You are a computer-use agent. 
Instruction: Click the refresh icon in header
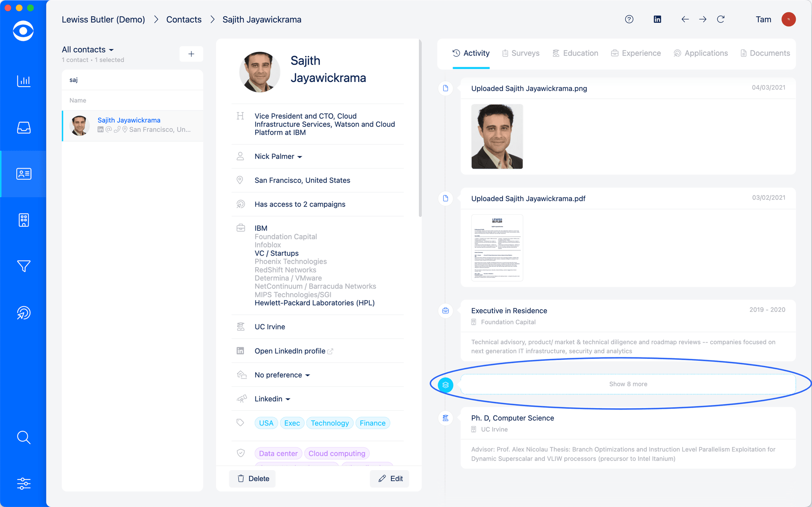point(721,19)
